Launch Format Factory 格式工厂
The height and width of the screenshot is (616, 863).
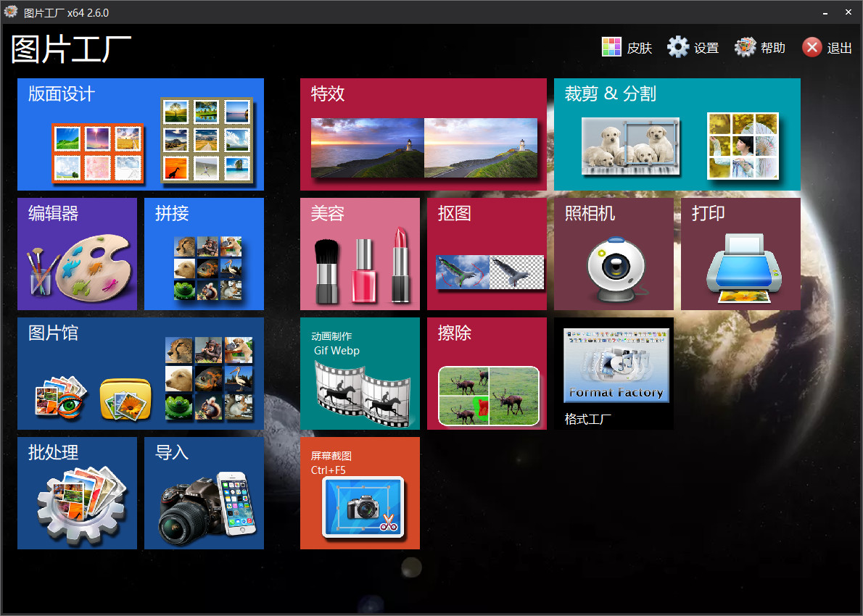tap(614, 373)
